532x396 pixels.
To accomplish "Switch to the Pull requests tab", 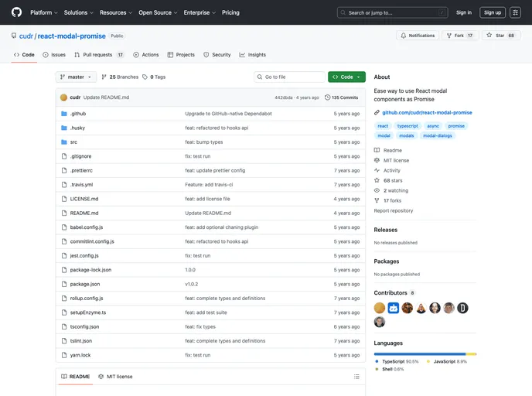I will 99,55.
